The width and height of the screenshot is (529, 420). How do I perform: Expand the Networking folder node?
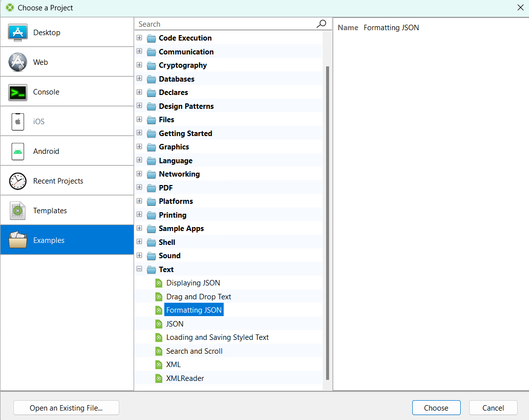(140, 174)
